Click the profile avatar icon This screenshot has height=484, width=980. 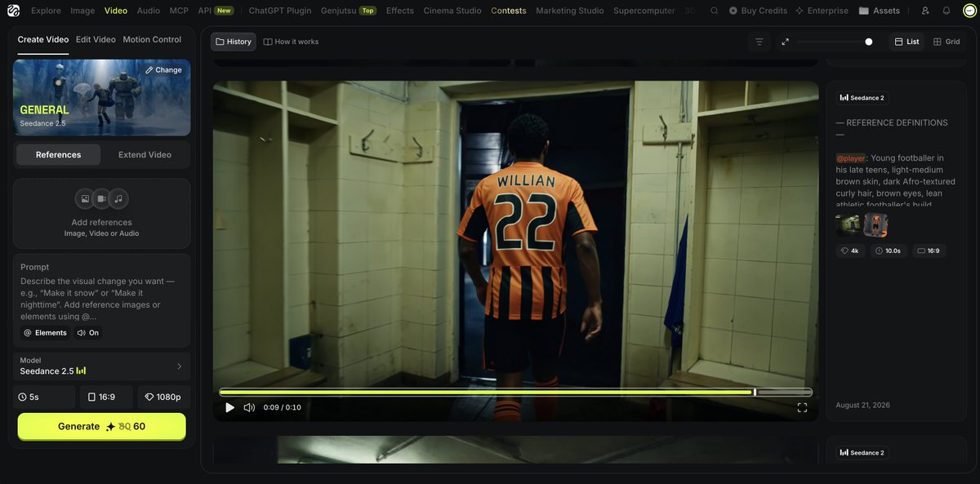(969, 11)
